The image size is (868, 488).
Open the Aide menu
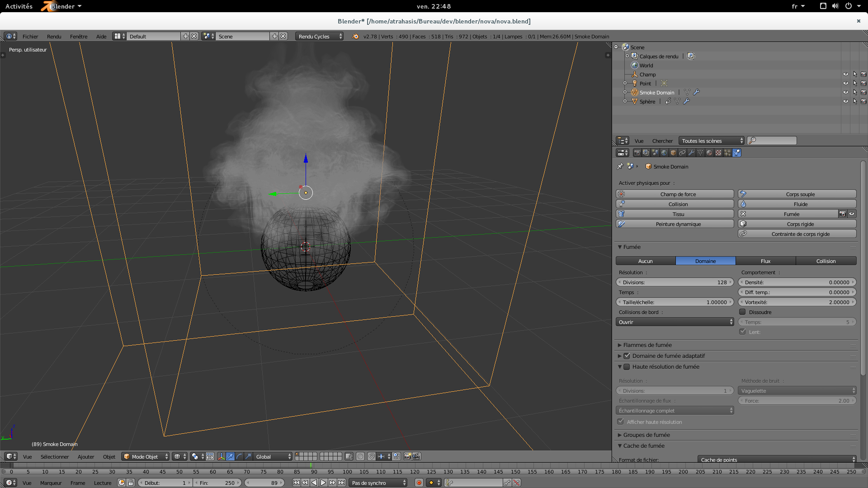click(x=101, y=36)
